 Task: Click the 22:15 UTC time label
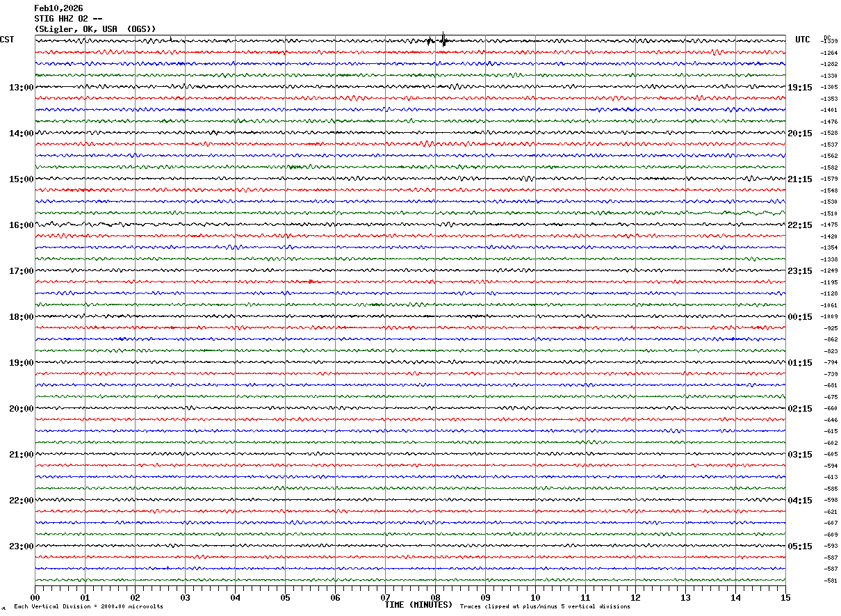coord(799,225)
